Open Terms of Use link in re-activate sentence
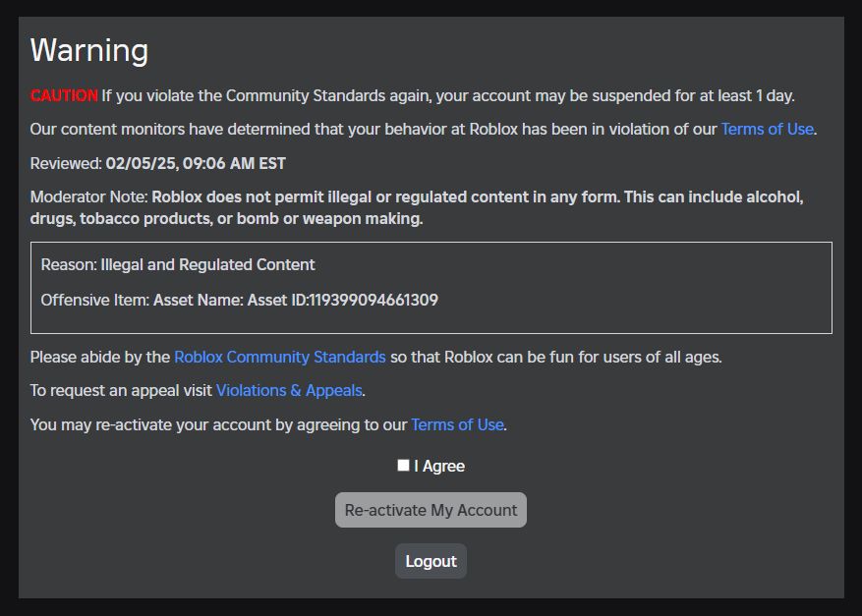Viewport: 862px width, 616px height. pyautogui.click(x=457, y=424)
